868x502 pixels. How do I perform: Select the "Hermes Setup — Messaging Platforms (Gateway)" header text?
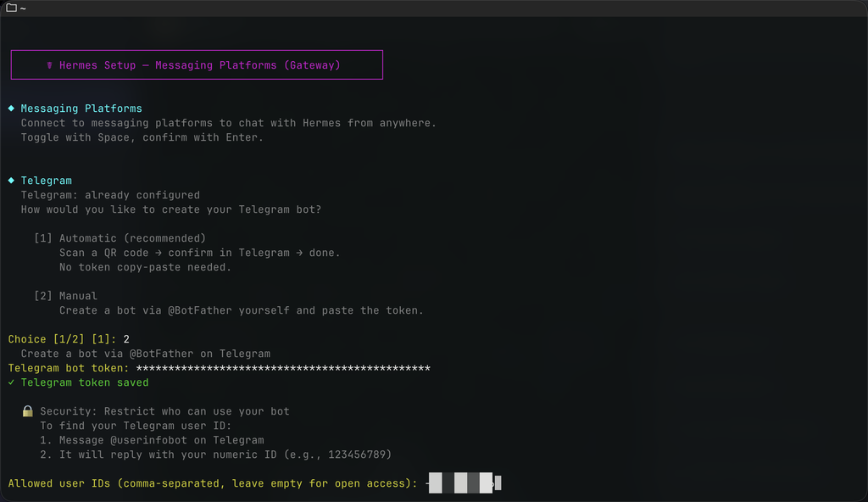200,65
